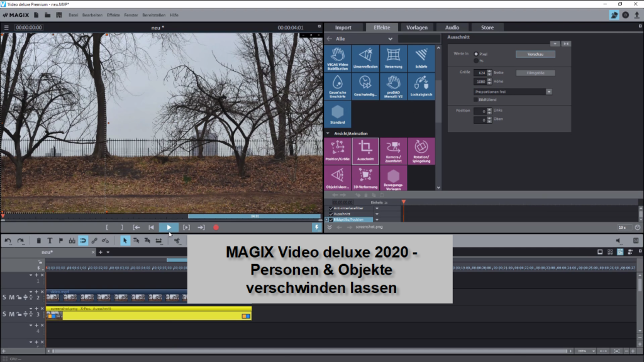Switch to the Audio tab

(x=452, y=28)
